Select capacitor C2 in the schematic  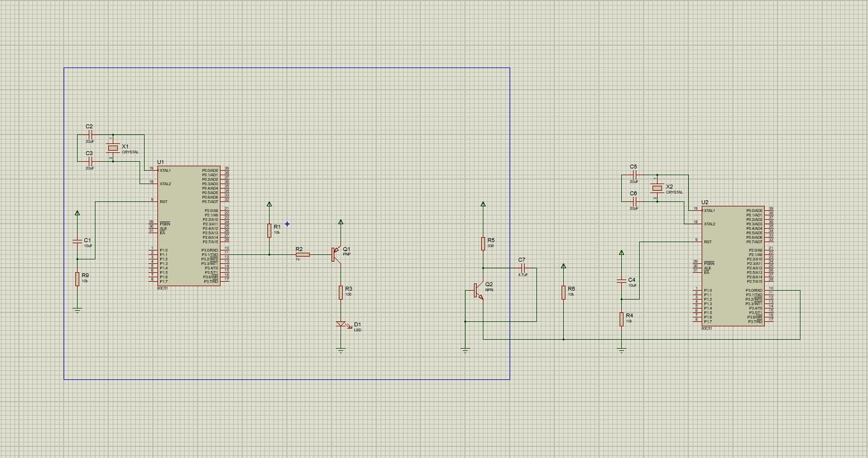90,134
